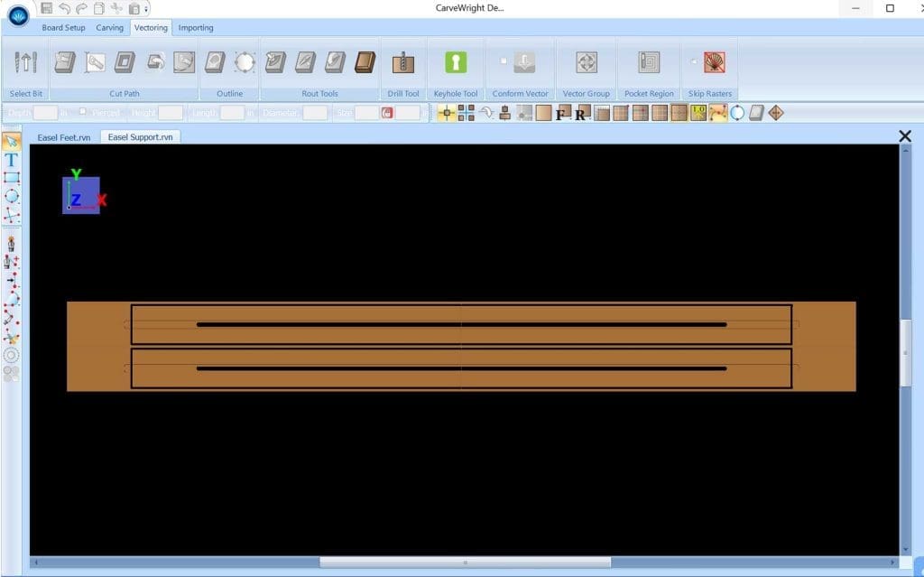This screenshot has height=577, width=924.
Task: Click the vertical scrollbar down arrow
Action: pos(906,549)
